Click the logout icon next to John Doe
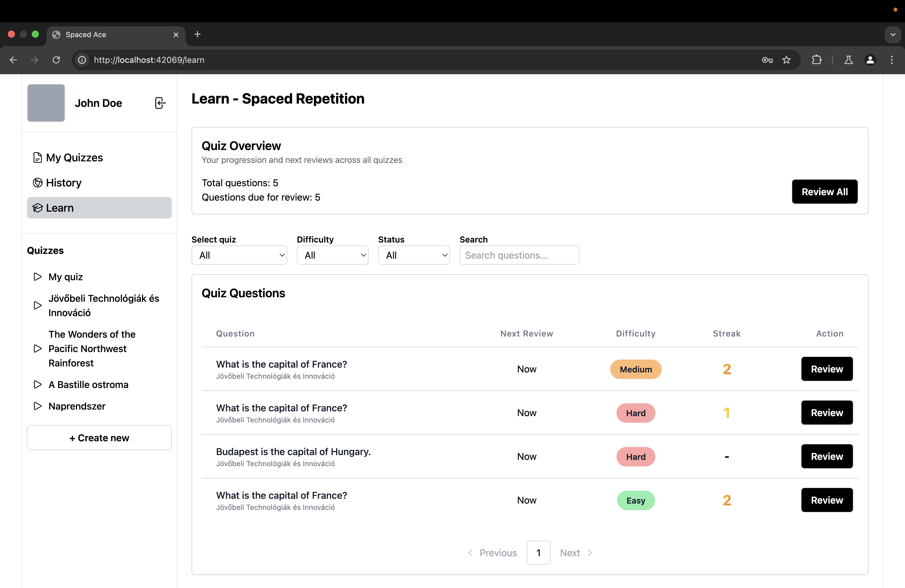 click(x=160, y=103)
